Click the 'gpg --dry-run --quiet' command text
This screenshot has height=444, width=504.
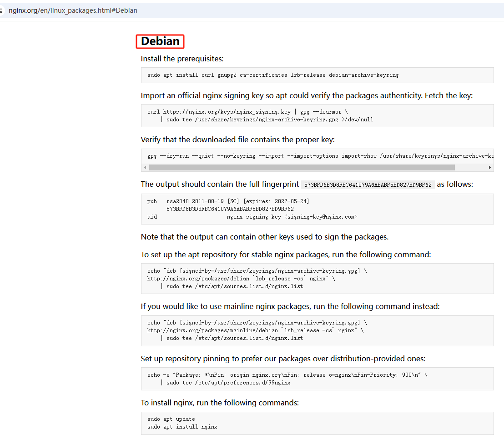point(320,156)
